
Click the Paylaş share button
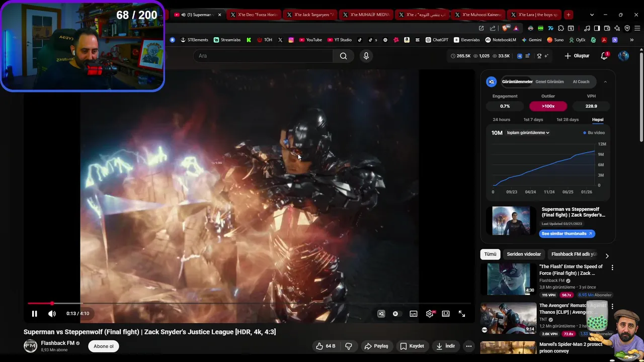(x=376, y=346)
